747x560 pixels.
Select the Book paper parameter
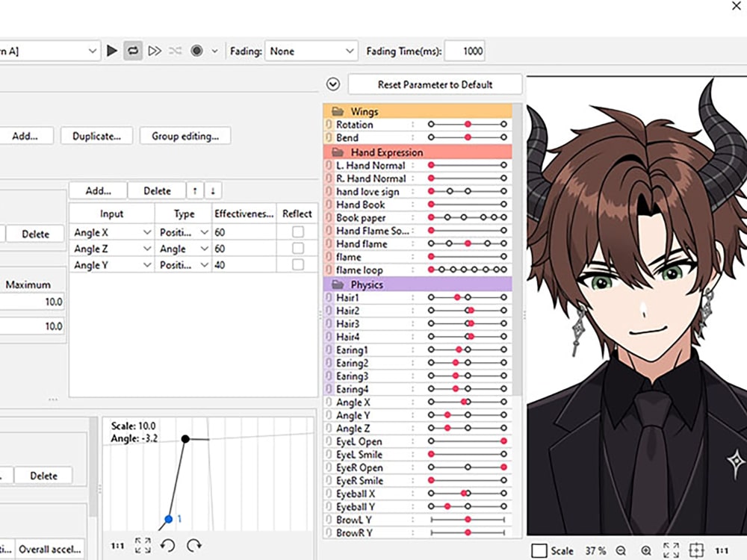click(x=361, y=217)
